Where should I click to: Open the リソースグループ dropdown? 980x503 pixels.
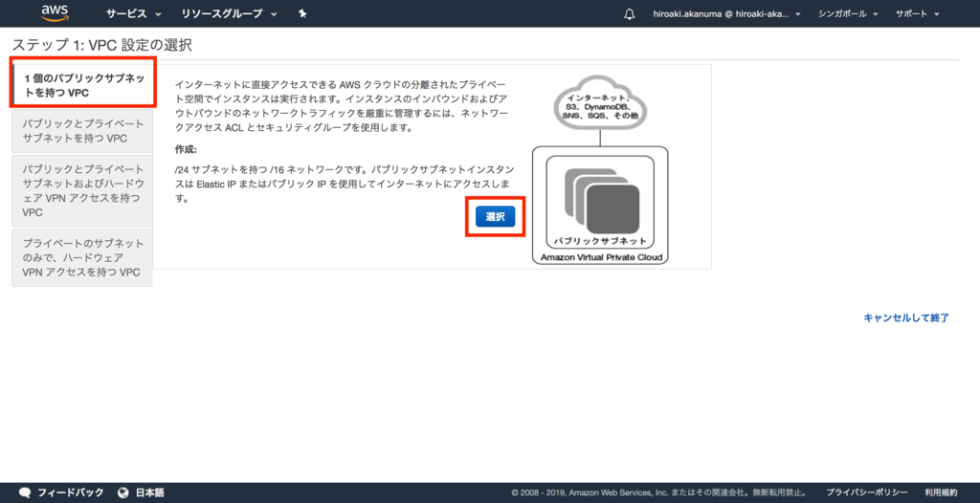(230, 13)
